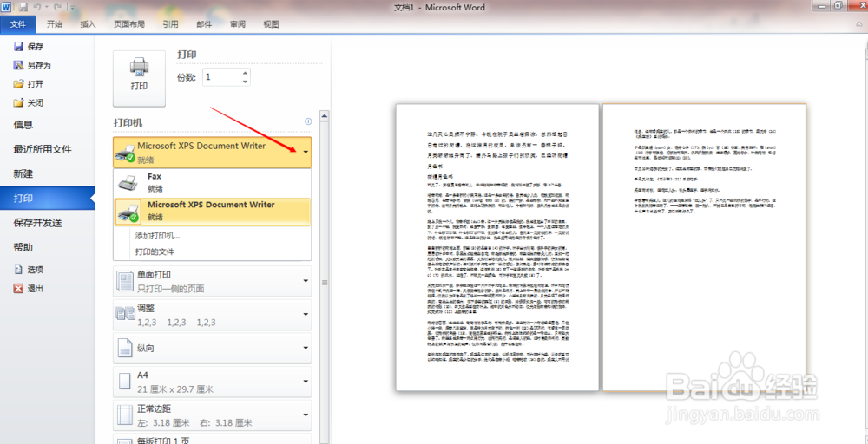Open the Undo history dropdown arrow
Image resolution: width=868 pixels, height=444 pixels.
pyautogui.click(x=45, y=7)
